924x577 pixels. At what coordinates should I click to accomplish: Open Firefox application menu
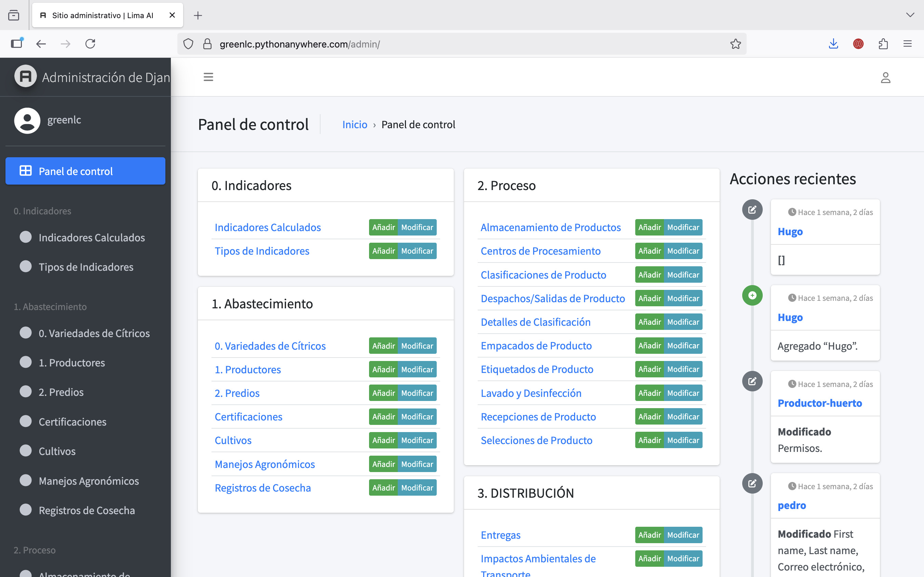907,44
